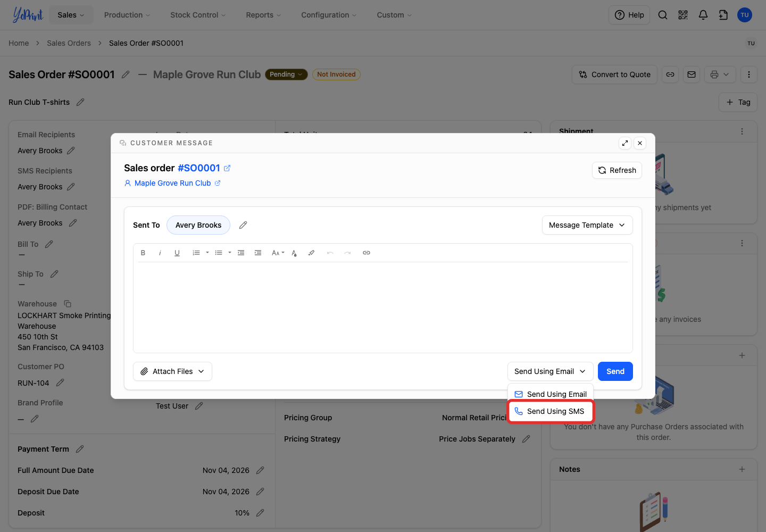Decrease indent in the message editor

[x=241, y=253]
